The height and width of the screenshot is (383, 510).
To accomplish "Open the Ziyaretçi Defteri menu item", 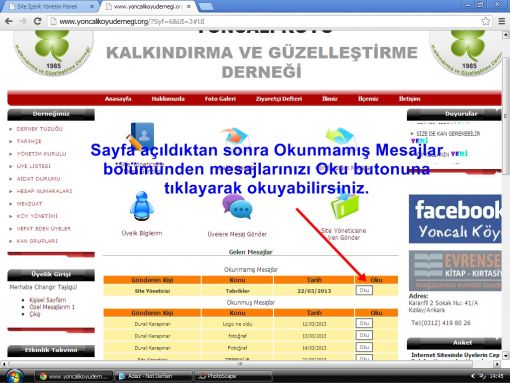I will pos(279,99).
